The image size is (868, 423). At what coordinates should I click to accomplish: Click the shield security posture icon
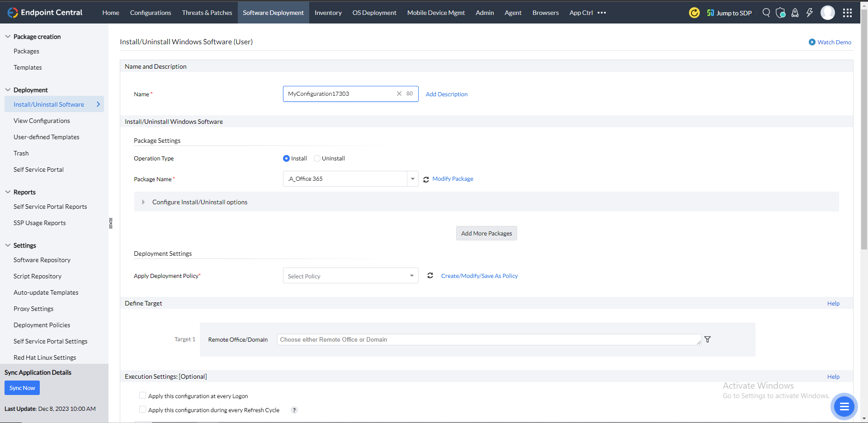(781, 13)
